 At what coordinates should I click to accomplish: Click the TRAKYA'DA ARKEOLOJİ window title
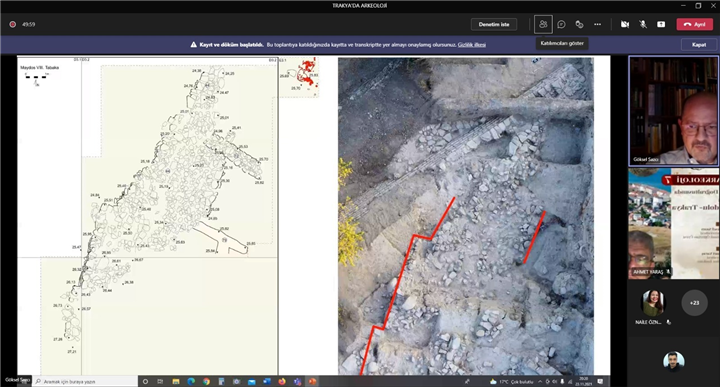pos(360,6)
